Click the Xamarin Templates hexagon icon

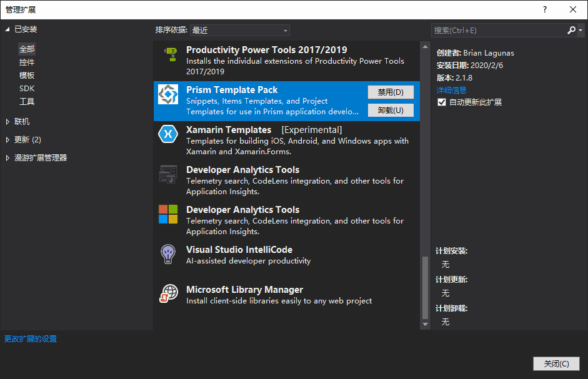tap(168, 134)
